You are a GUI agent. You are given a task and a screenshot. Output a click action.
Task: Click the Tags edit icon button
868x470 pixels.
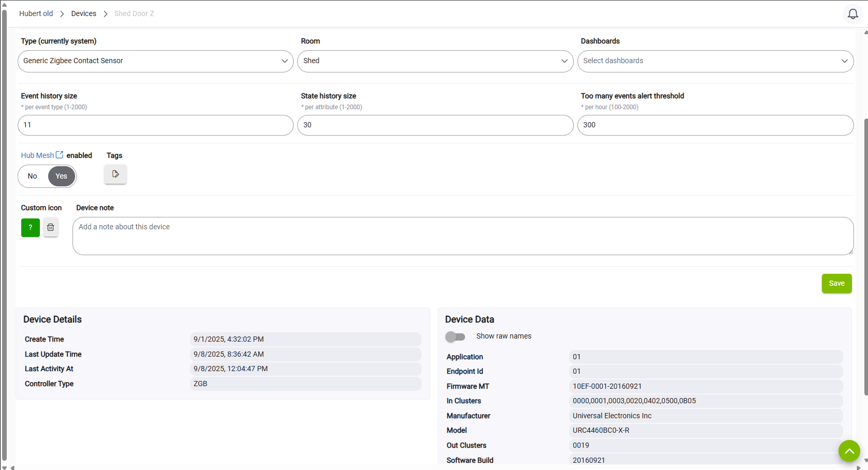coord(115,174)
